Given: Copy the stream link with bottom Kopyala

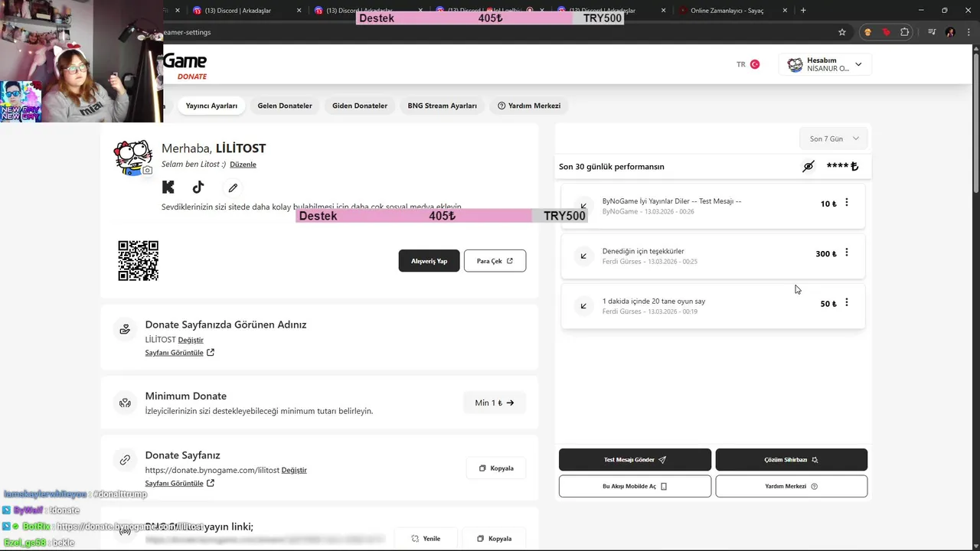Looking at the screenshot, I should [x=495, y=539].
